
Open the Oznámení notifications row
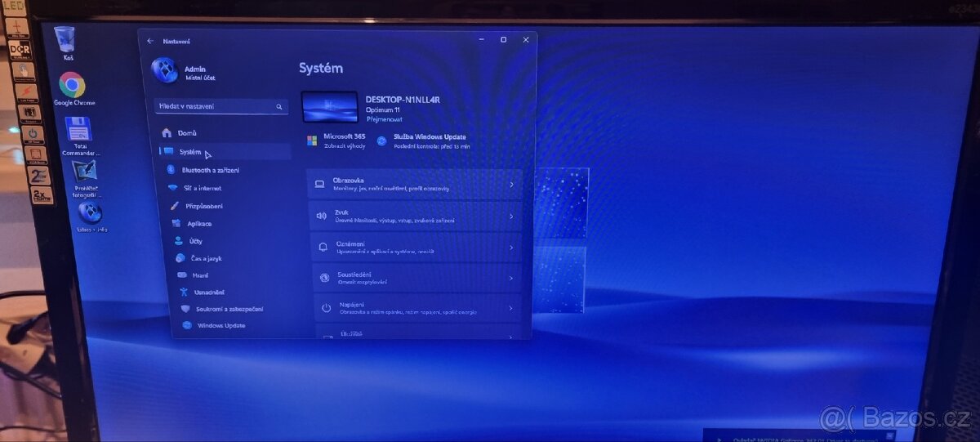point(416,247)
